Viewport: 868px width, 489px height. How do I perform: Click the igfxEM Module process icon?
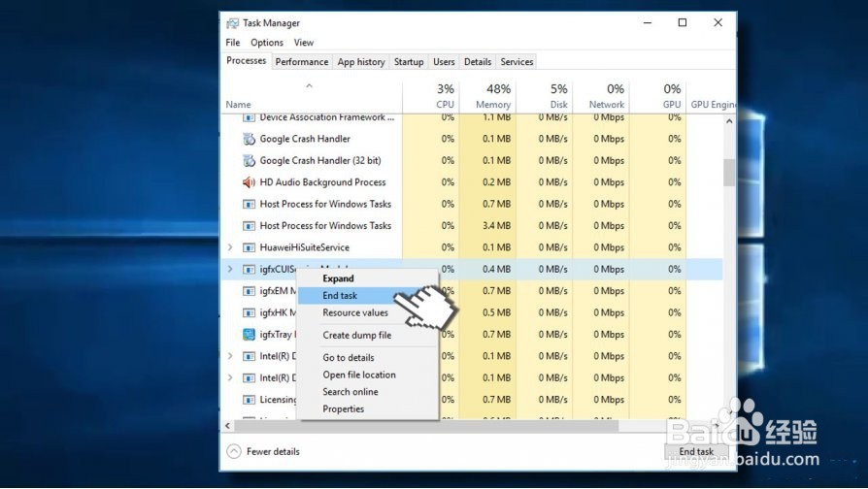point(250,291)
